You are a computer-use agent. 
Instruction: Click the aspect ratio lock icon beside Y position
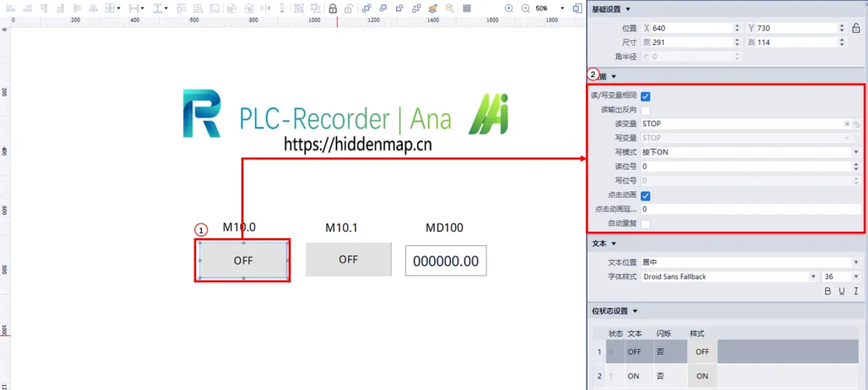pyautogui.click(x=857, y=27)
